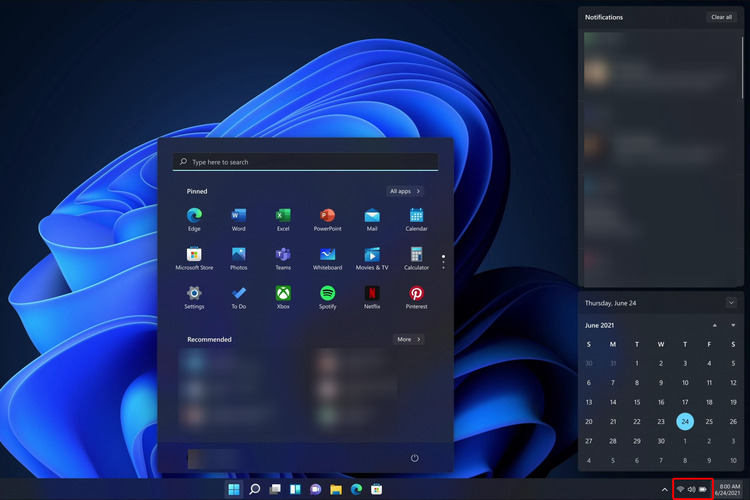Collapse the calendar with the chevron button

click(731, 302)
